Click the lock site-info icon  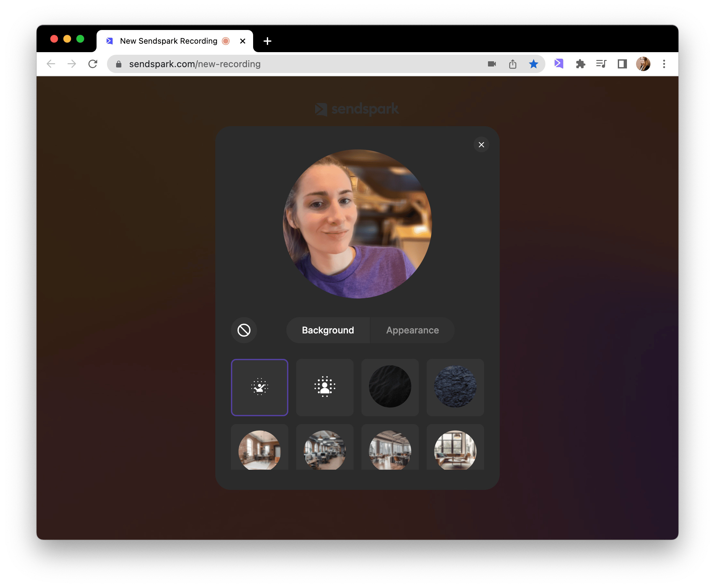click(119, 64)
